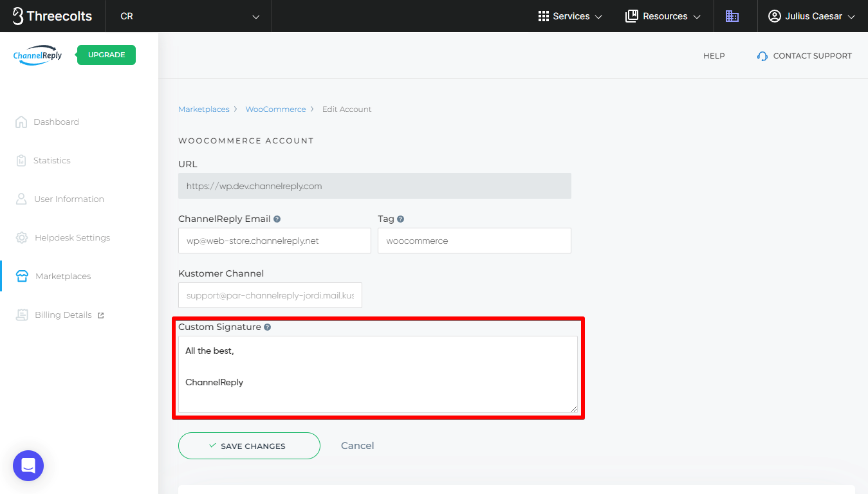The width and height of the screenshot is (868, 494).
Task: Open the purple organization building icon
Action: [x=732, y=16]
